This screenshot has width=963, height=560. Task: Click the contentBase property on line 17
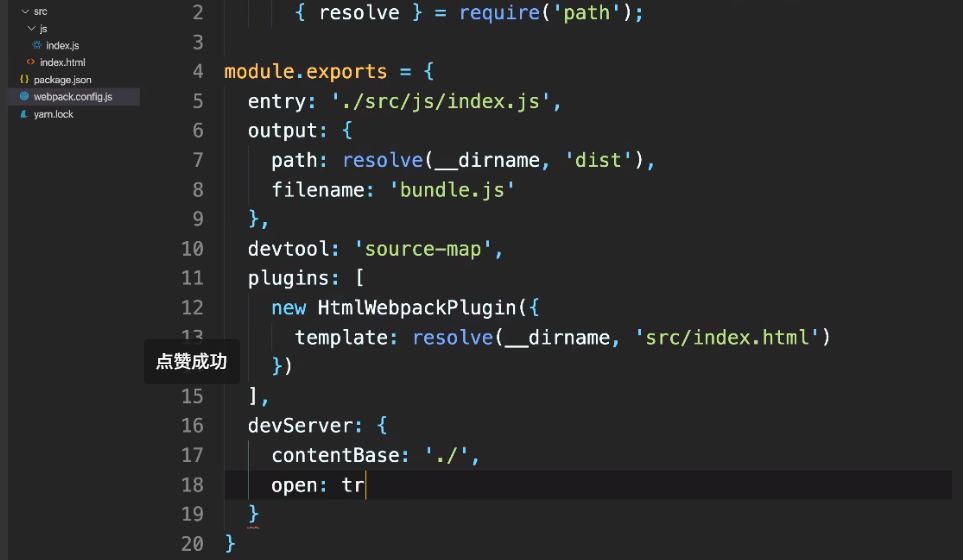coord(336,455)
